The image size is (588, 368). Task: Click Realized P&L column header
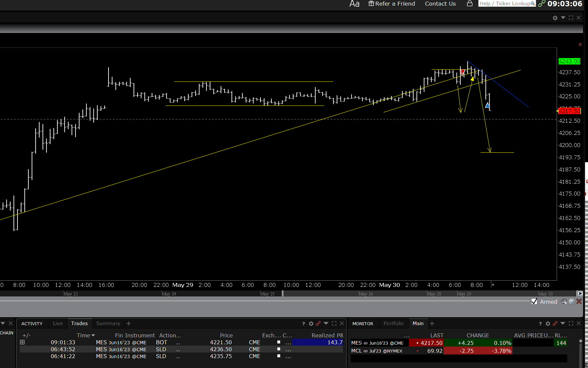click(x=327, y=335)
